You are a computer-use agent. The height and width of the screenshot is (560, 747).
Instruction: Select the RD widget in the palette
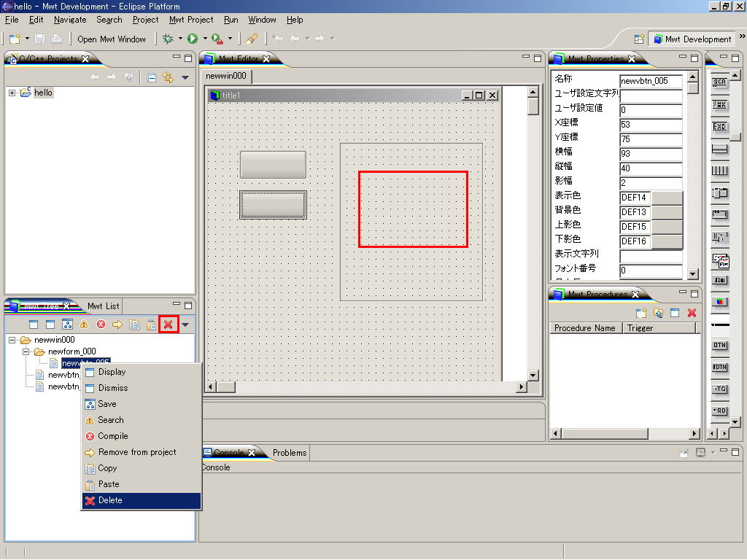719,411
